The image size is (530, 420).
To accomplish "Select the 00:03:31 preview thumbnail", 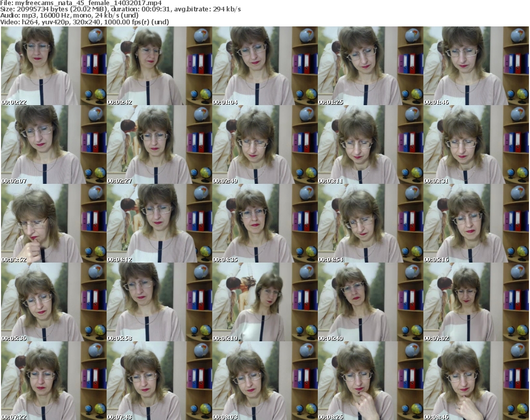I will [476, 144].
